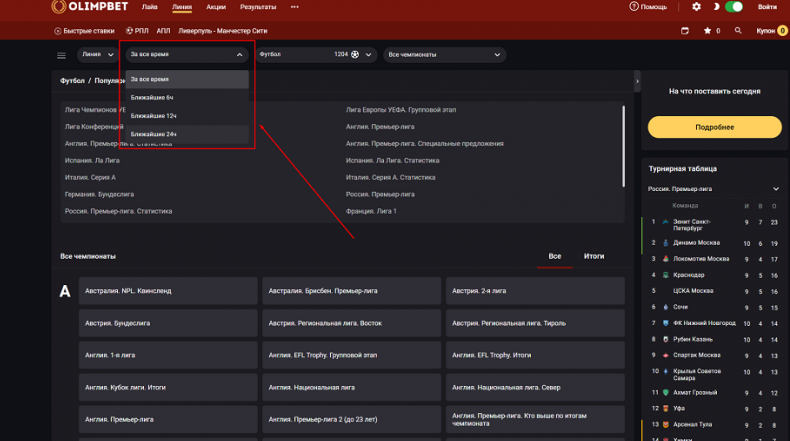Open the Лайв menu item
Image resolution: width=790 pixels, height=441 pixels.
150,7
